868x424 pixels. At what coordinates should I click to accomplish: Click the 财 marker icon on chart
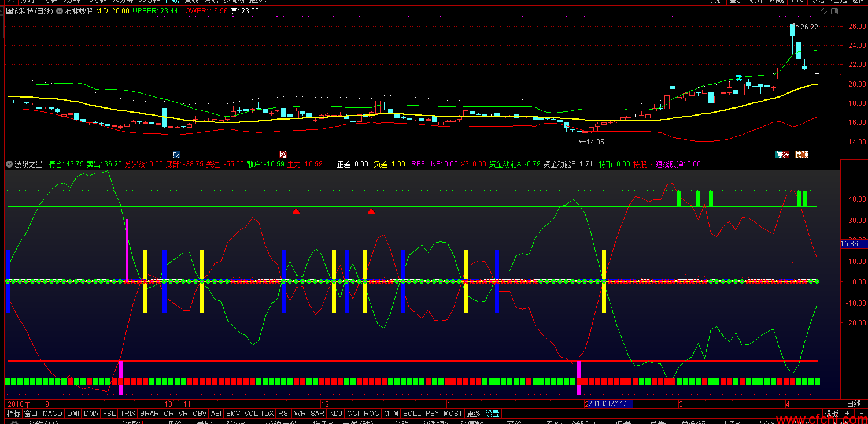pos(176,154)
